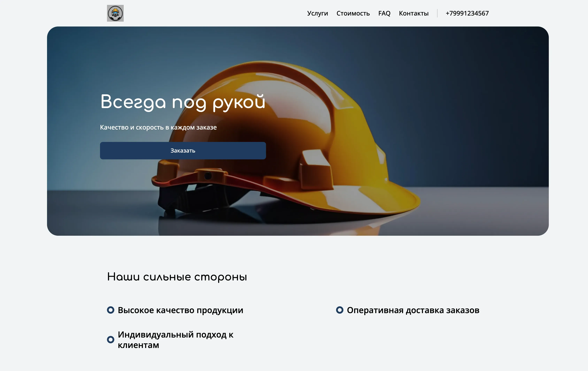Open the FAQ section
Viewport: 588px width, 371px height.
[384, 13]
